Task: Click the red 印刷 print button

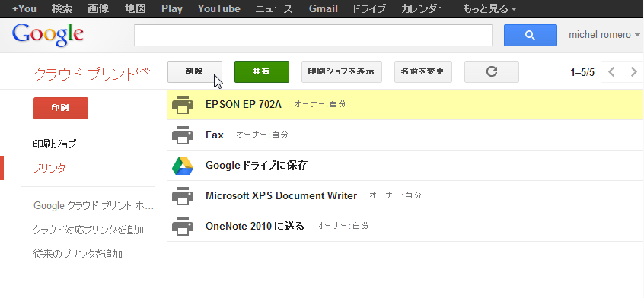Action: click(61, 108)
